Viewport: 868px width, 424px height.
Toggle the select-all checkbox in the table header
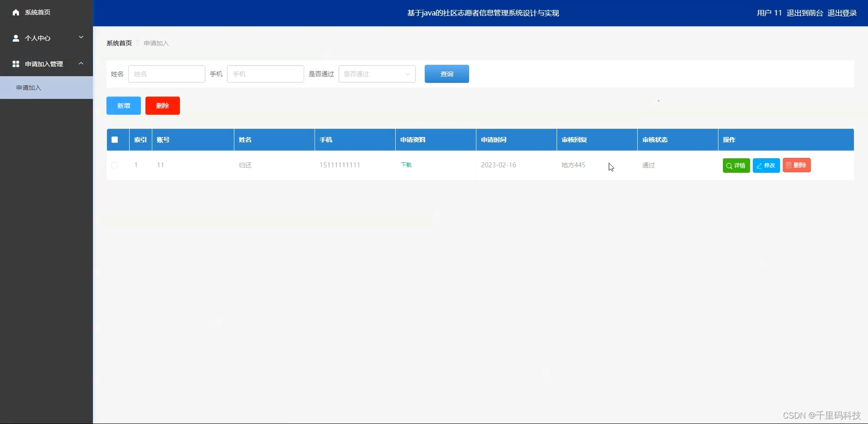pyautogui.click(x=114, y=139)
